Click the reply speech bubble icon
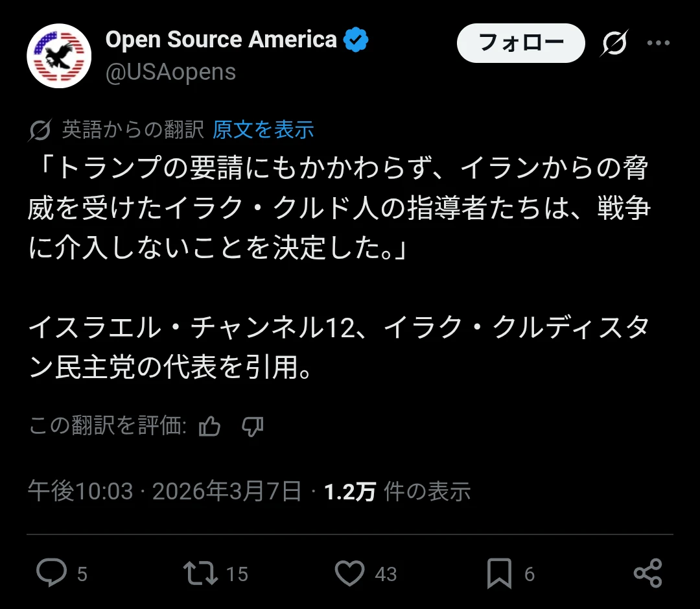 coord(51,573)
